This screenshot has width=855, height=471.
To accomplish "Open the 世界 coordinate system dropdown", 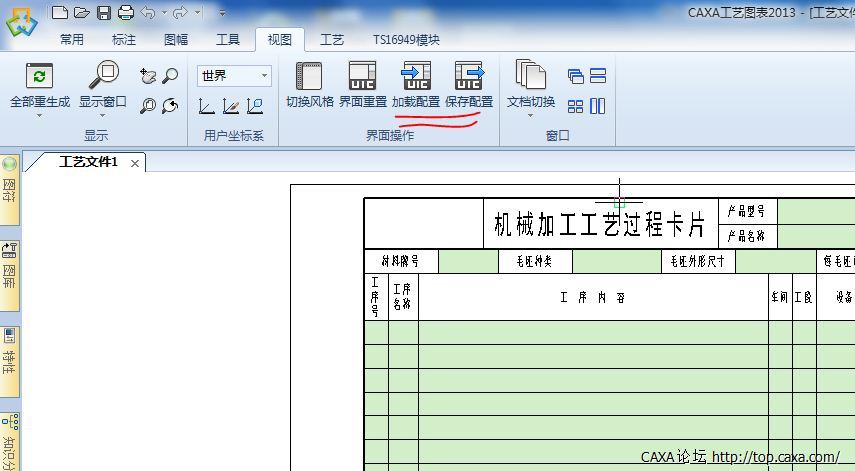I will pyautogui.click(x=264, y=76).
